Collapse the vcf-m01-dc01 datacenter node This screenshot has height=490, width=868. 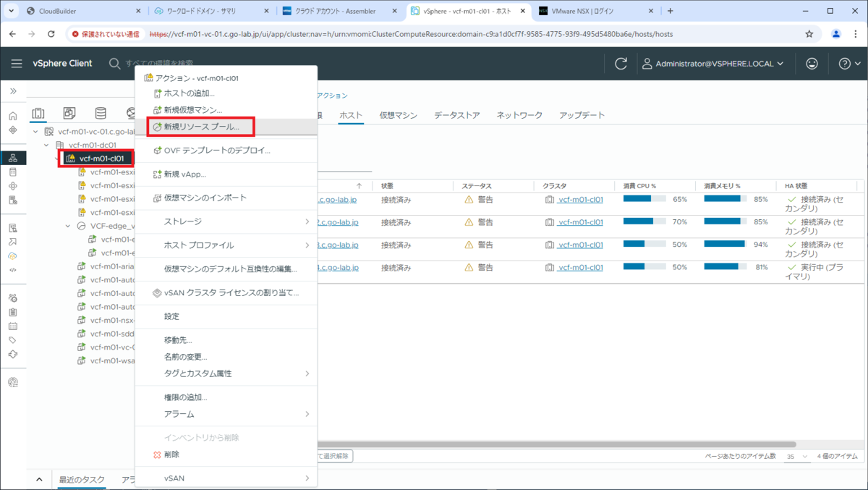click(47, 145)
